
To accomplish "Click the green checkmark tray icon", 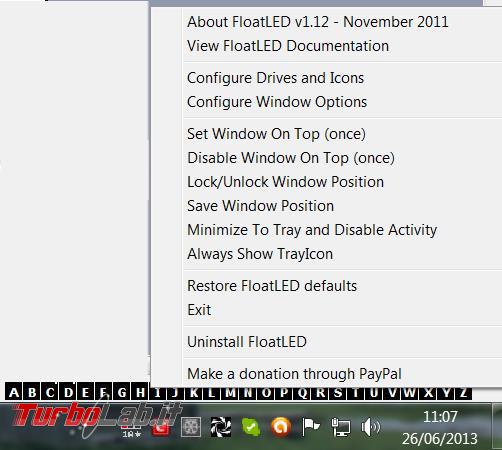I will point(251,427).
